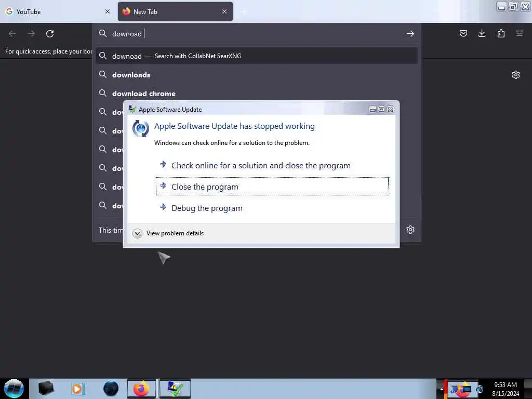
Task: Click the 'View problem details' label
Action: 175,233
